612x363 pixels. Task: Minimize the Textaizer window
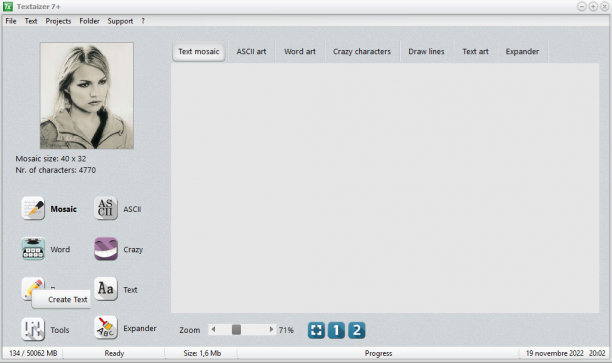582,6
